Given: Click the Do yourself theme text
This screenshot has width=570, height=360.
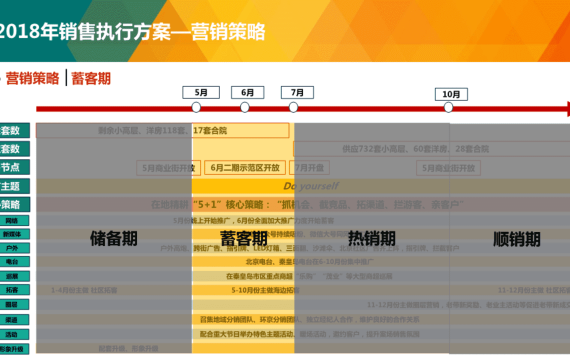Looking at the screenshot, I should [x=311, y=186].
